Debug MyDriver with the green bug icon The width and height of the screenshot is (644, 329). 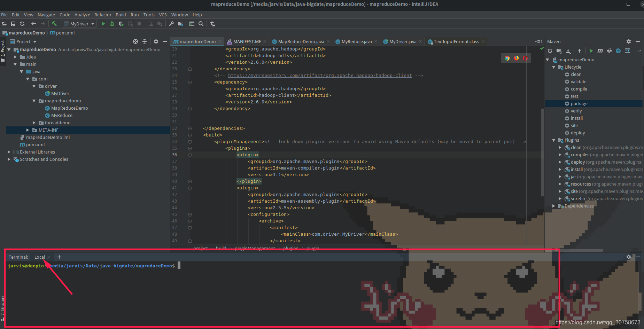pyautogui.click(x=112, y=24)
